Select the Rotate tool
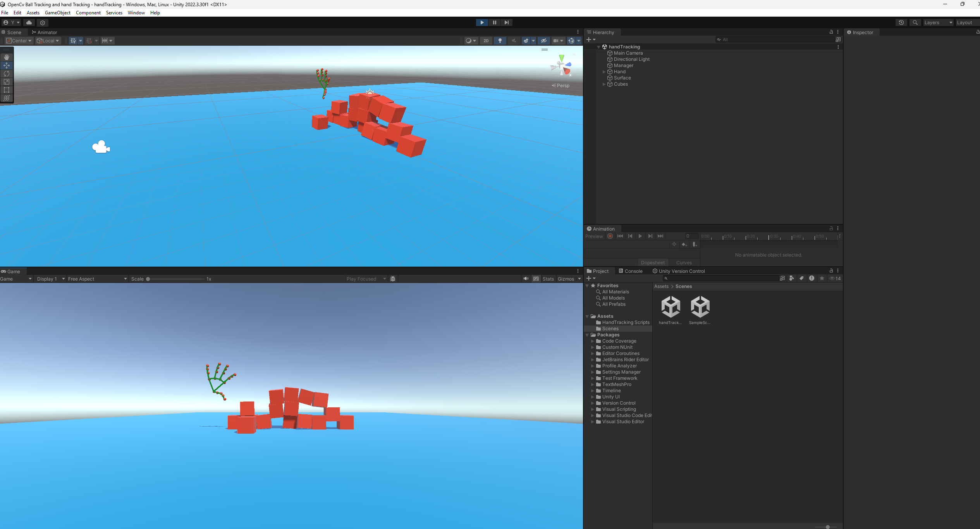Screen dimensions: 980x529 pyautogui.click(x=7, y=74)
